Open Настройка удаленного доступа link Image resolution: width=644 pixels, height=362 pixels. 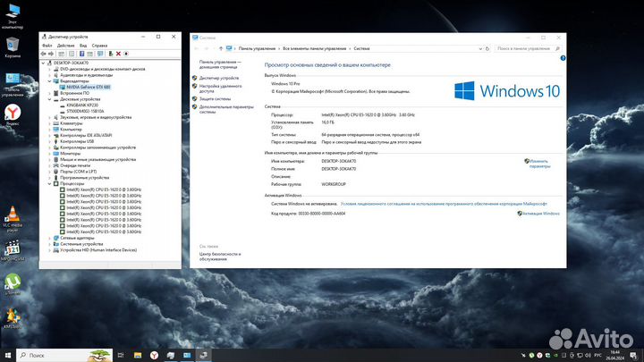221,88
